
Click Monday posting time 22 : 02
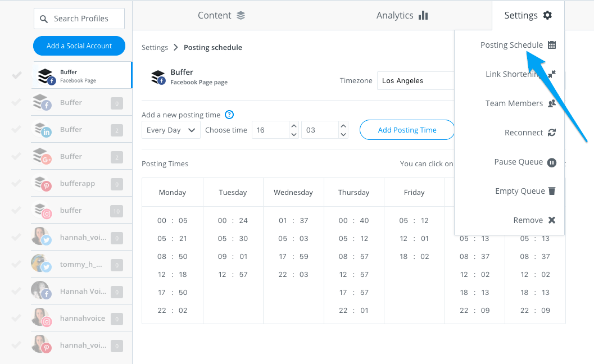173,310
